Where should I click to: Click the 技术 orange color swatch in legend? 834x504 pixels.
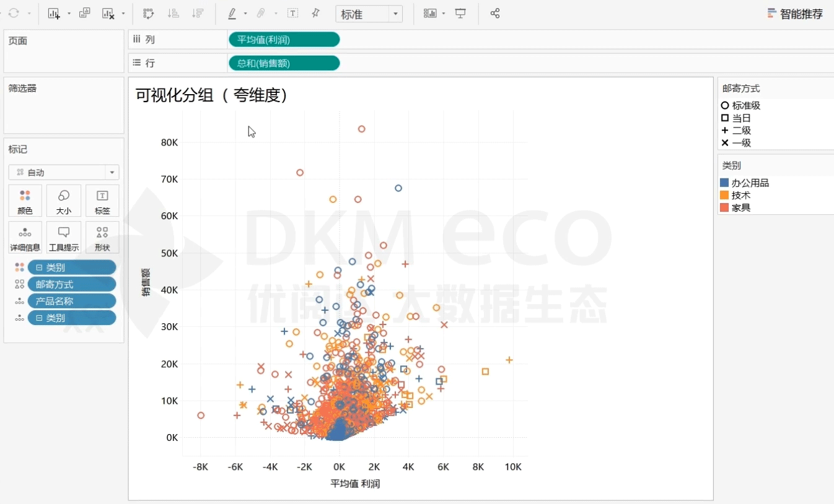[724, 195]
